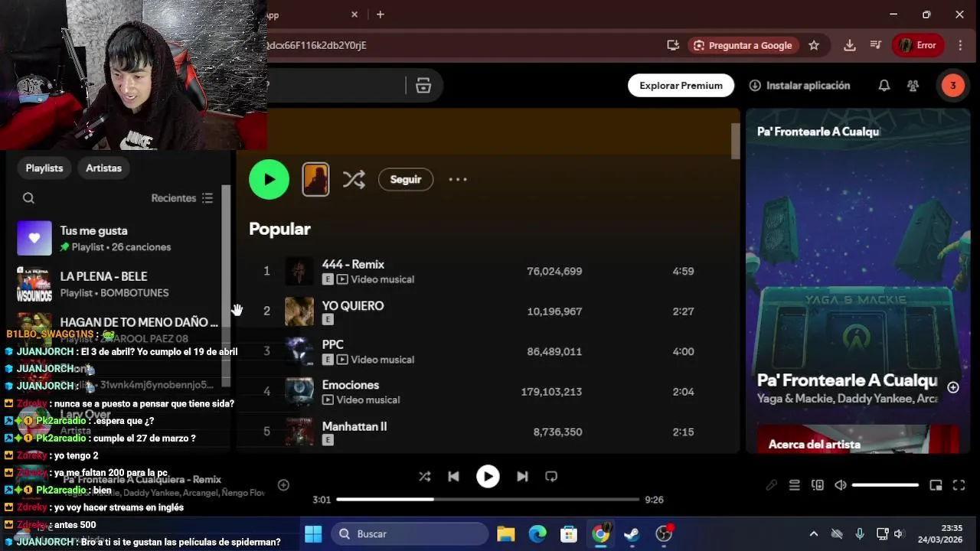Click install app icon in address bar
The height and width of the screenshot is (551, 980).
[673, 45]
